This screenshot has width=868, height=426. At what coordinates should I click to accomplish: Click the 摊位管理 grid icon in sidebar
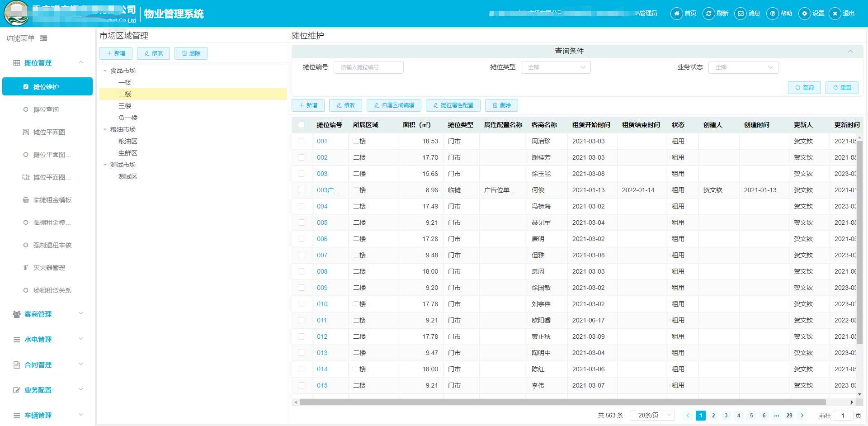coord(17,63)
